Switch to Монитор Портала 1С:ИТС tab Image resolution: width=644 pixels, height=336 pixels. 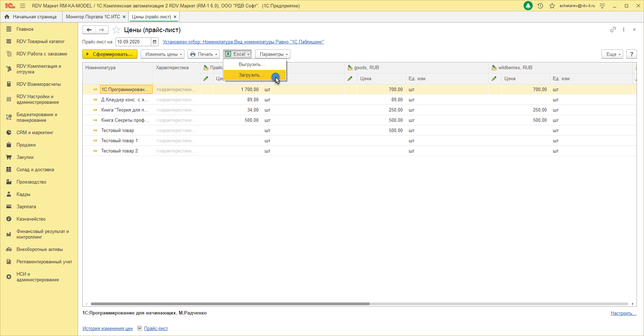(93, 17)
